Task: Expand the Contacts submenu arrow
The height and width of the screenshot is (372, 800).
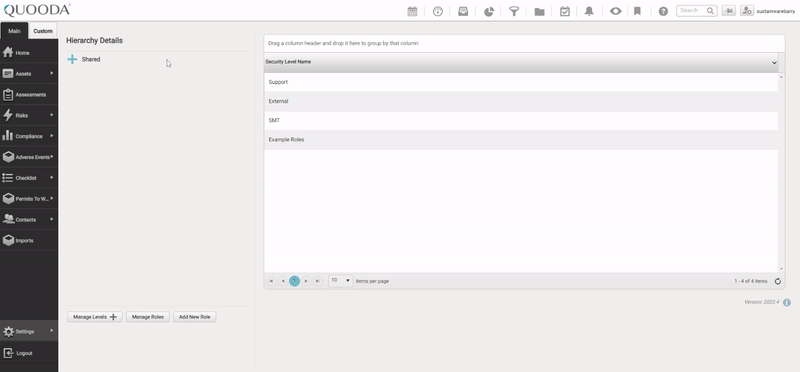Action: click(52, 219)
